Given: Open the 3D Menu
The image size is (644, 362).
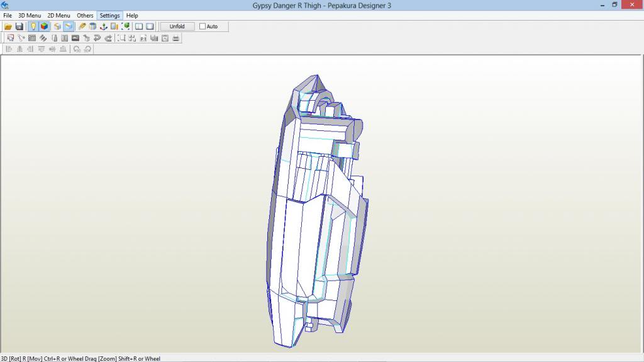Looking at the screenshot, I should (30, 16).
